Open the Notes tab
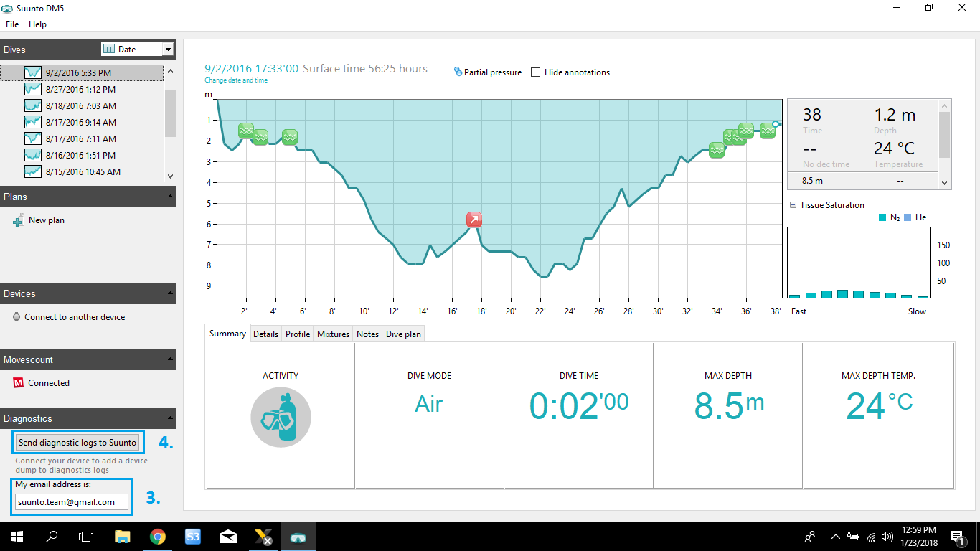 click(367, 334)
